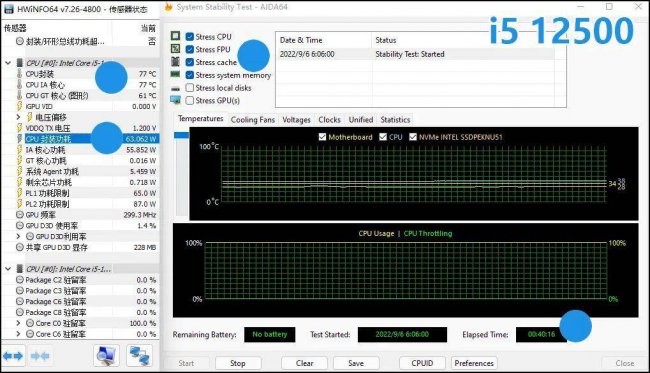Uncheck the Stress CPU checkbox

[x=189, y=36]
